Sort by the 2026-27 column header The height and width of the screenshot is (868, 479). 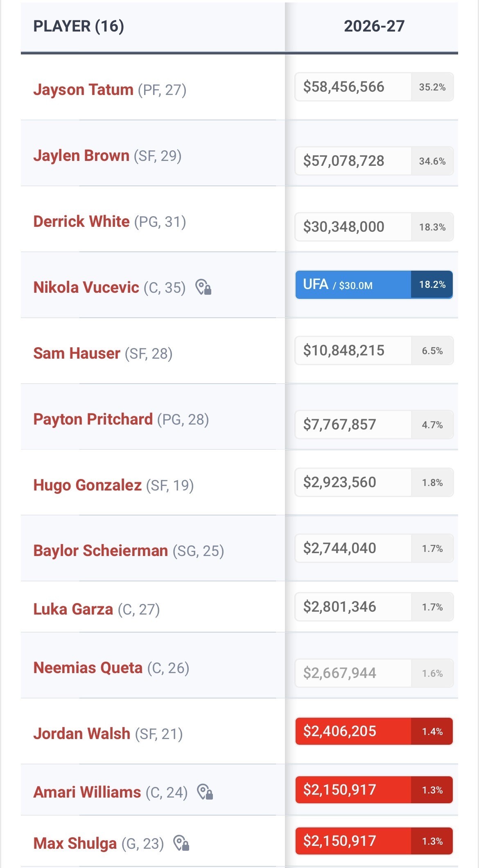click(x=374, y=27)
